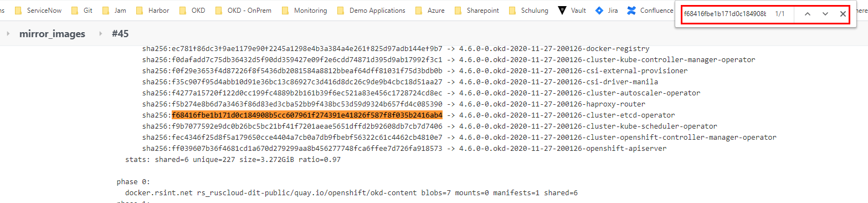This screenshot has height=203, width=868.
Task: Open build #45 breadcrumb link
Action: tap(120, 34)
